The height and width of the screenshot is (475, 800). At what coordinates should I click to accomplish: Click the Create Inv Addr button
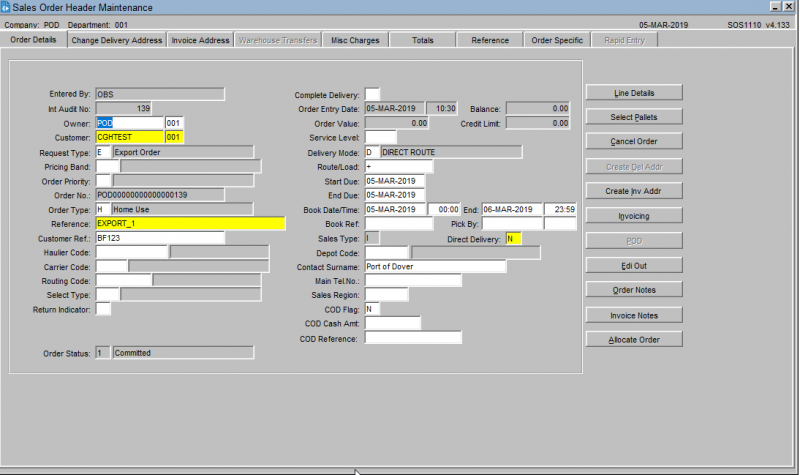coord(633,191)
